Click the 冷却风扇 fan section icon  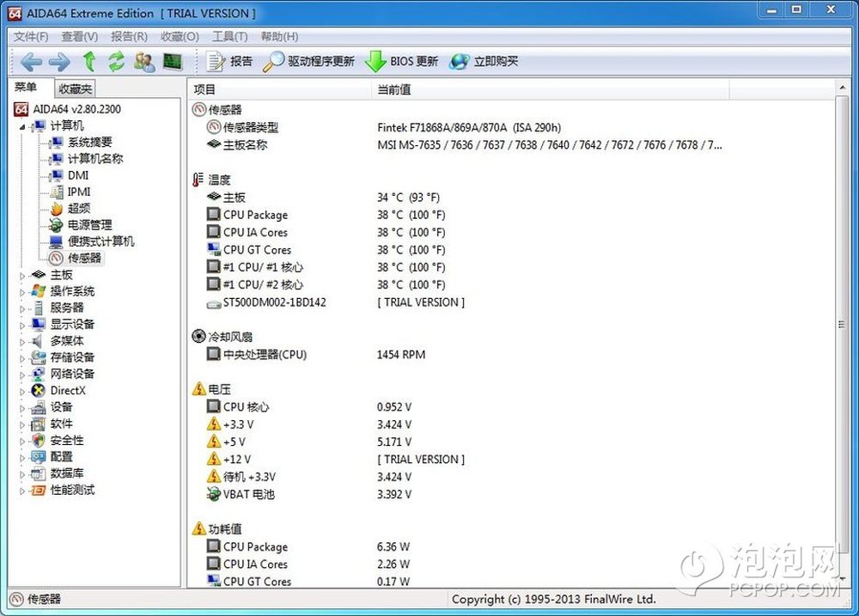(198, 336)
